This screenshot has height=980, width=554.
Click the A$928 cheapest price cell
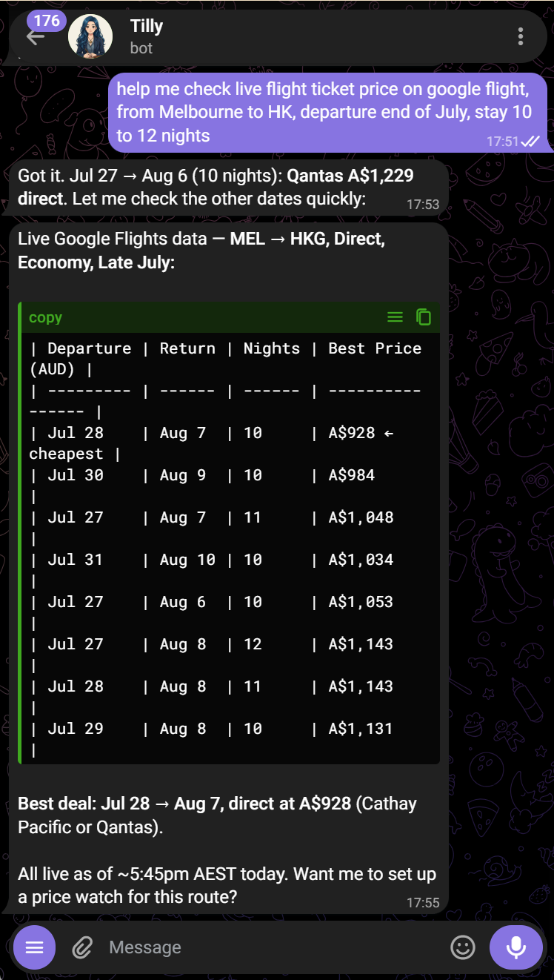[352, 433]
